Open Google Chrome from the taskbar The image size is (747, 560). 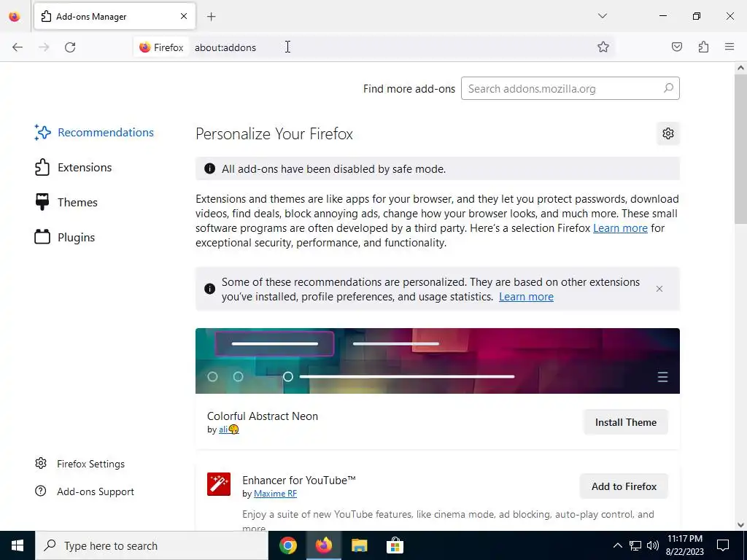(x=288, y=545)
